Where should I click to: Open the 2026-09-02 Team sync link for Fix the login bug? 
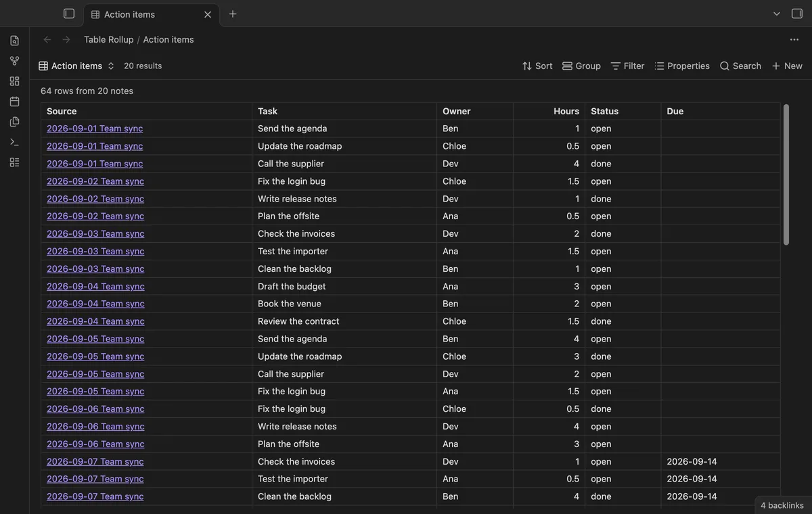95,181
